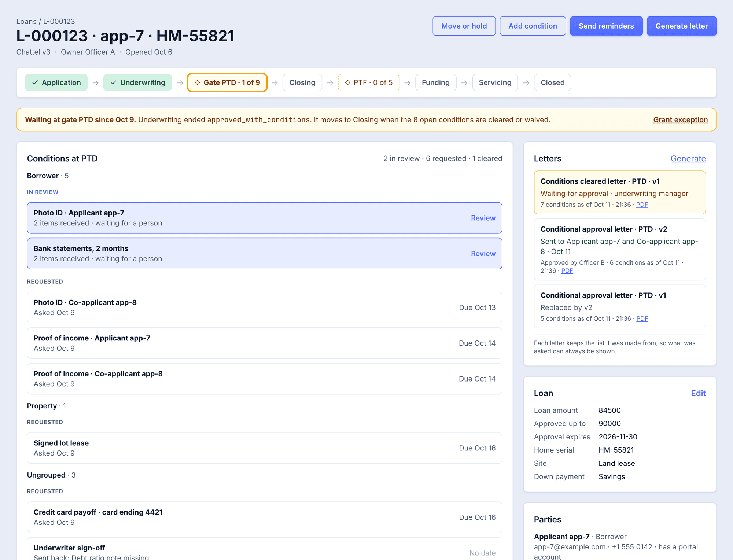This screenshot has height=560, width=733.
Task: Open the Underwriter sign-off condition
Action: 264,549
